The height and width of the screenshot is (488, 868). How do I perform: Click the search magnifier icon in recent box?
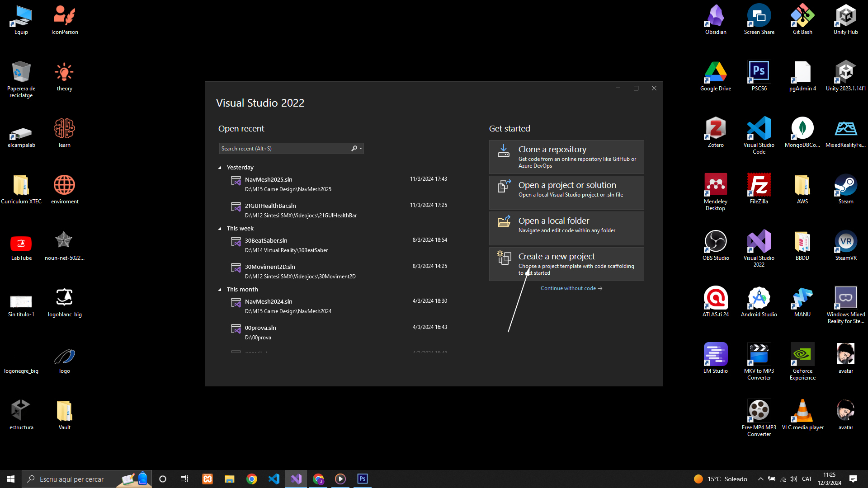(354, 149)
